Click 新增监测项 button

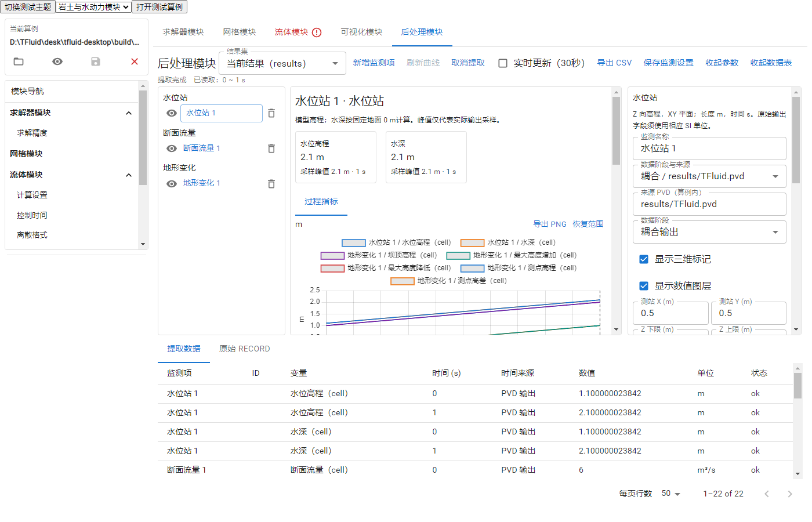pos(374,63)
